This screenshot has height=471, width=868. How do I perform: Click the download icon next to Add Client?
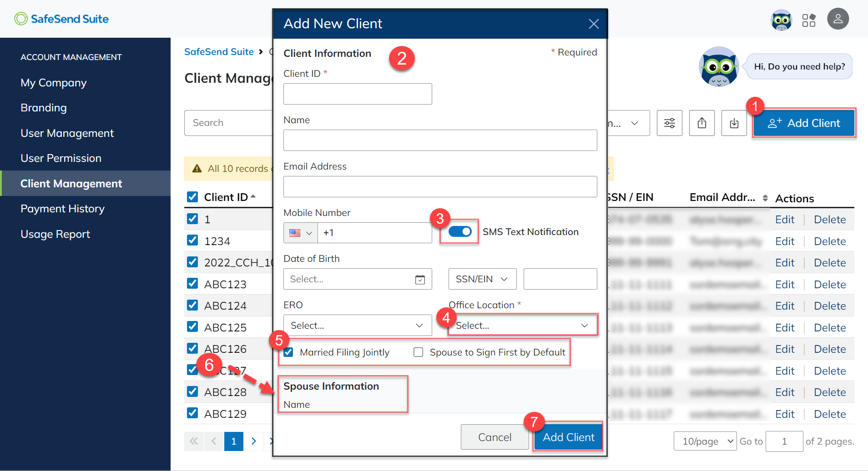pos(734,123)
